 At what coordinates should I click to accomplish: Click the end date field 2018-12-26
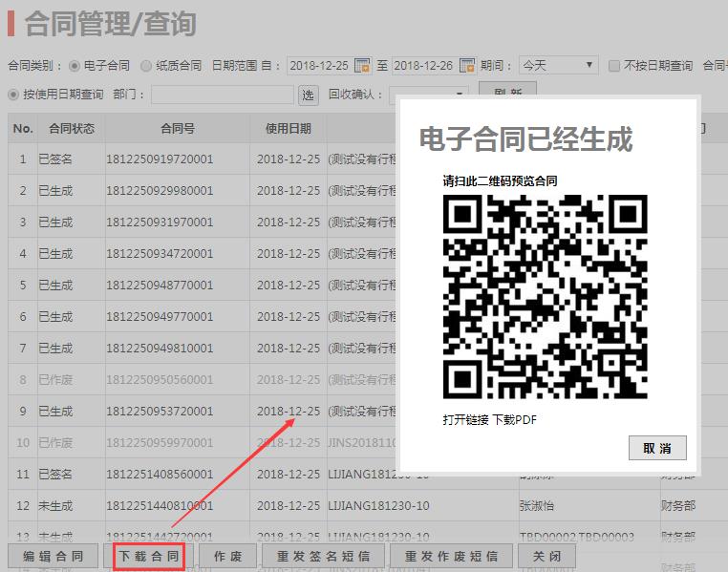pos(425,65)
